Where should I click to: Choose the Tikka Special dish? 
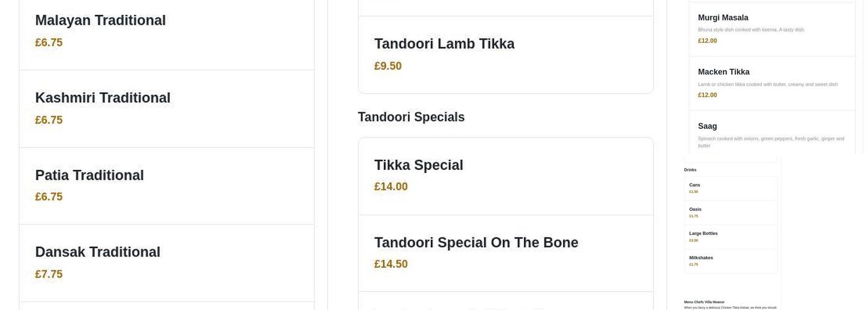418,166
